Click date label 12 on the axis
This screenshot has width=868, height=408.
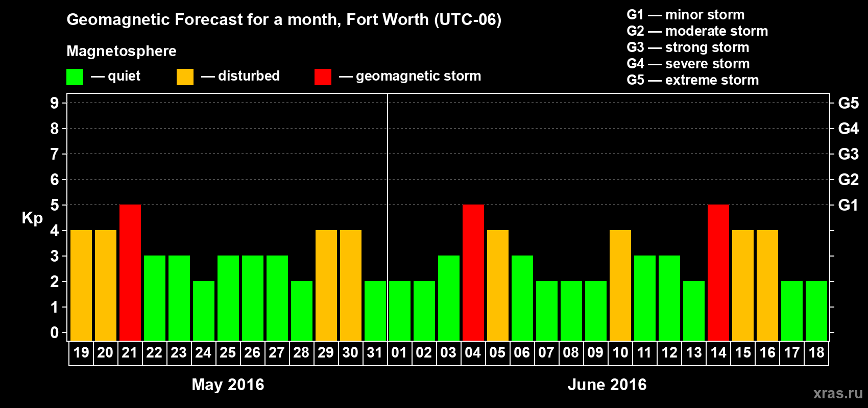(x=669, y=353)
